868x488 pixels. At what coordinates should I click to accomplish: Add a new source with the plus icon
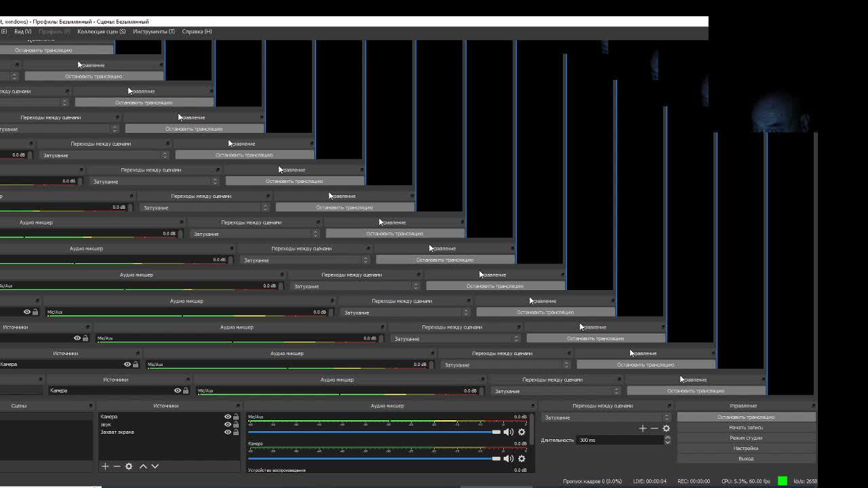point(105,466)
